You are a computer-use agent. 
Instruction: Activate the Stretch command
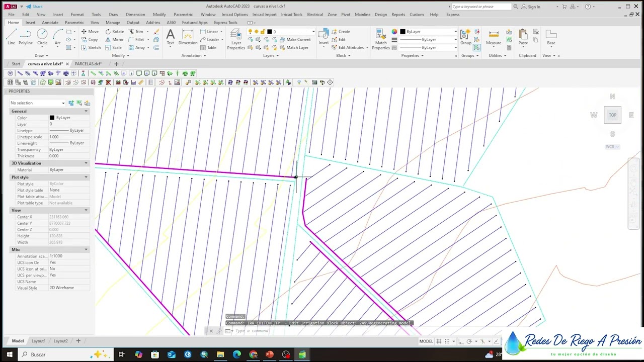pyautogui.click(x=90, y=47)
